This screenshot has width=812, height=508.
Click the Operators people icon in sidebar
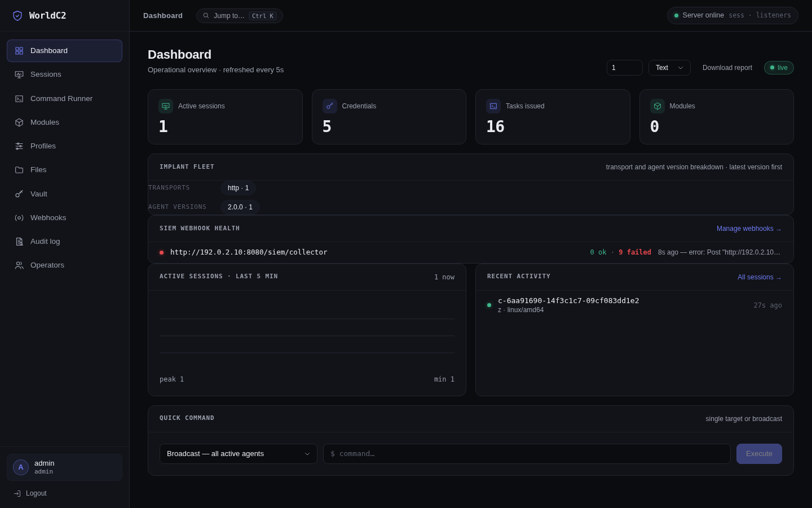coord(19,265)
